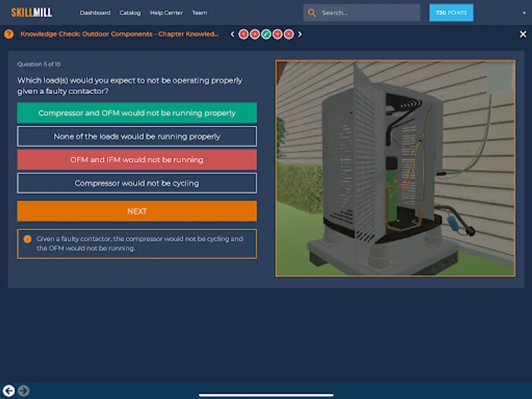The height and width of the screenshot is (399, 532).
Task: Choose 'None of the loads would be running properly'
Action: pyautogui.click(x=137, y=137)
